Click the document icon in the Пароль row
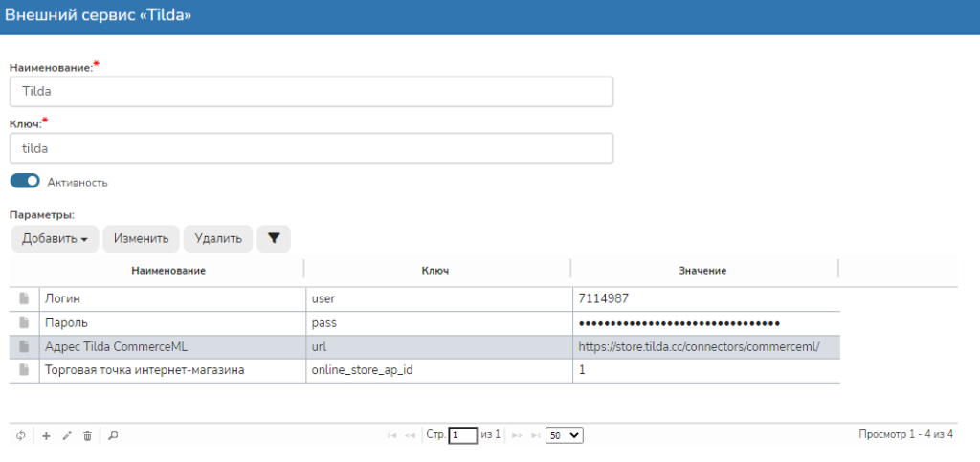The width and height of the screenshot is (980, 462). pos(24,323)
